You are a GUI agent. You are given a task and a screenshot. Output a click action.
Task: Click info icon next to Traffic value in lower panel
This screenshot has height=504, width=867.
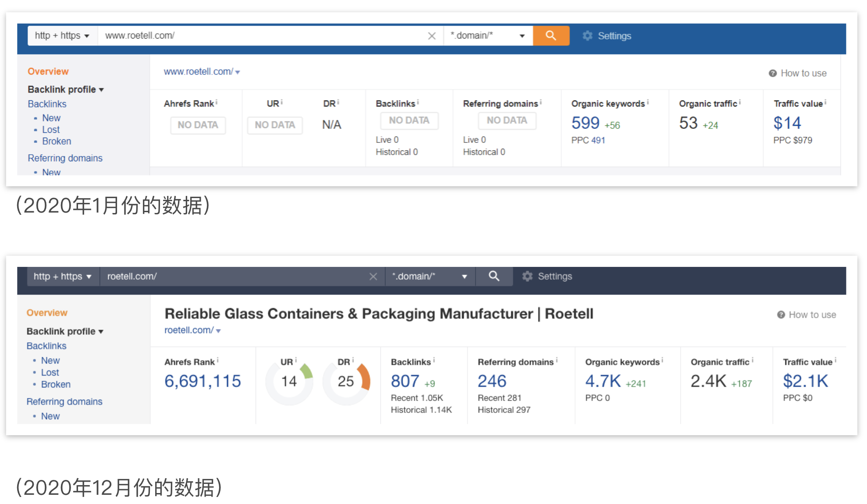point(835,360)
